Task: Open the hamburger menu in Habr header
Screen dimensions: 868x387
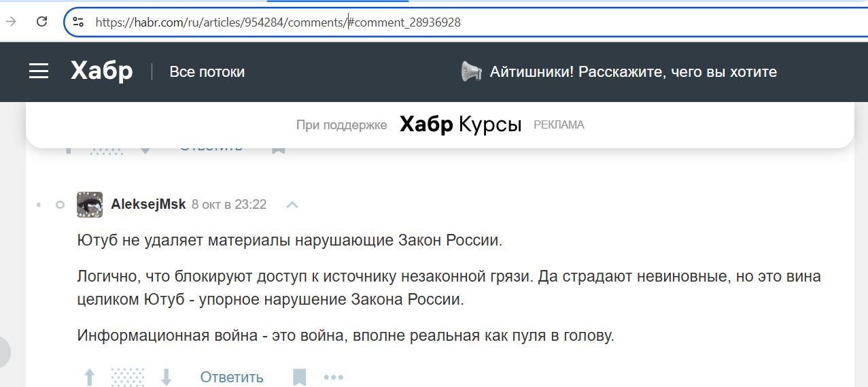Action: [x=39, y=71]
